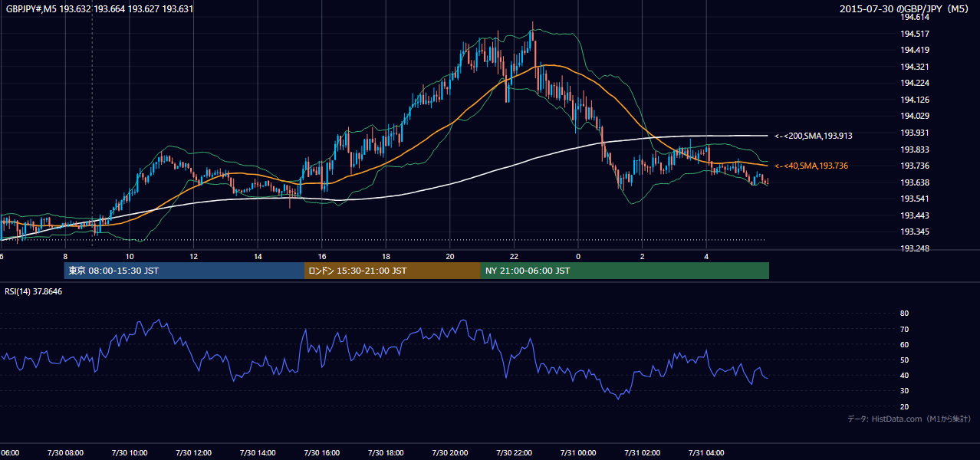
Task: Click the 2015-07-30 GBP/JPY (M5) title
Action: point(906,8)
